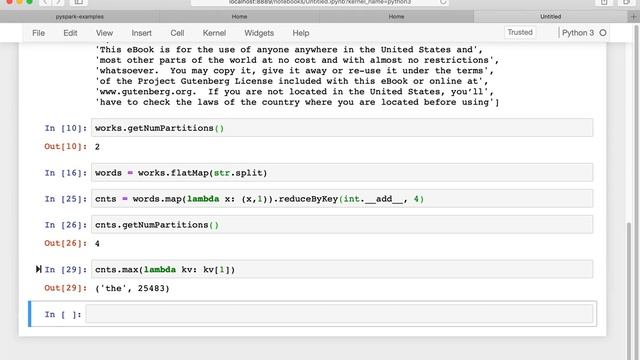Open the Cell menu
The image size is (640, 360).
pos(177,33)
